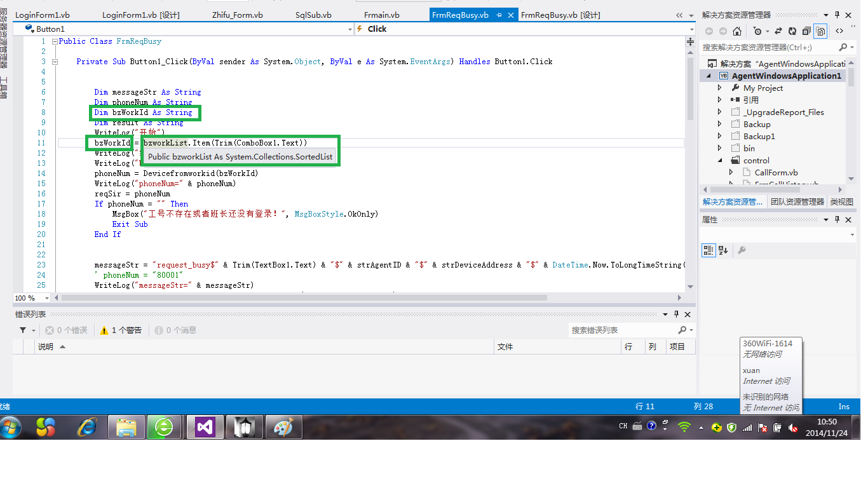Expand My Project node
Viewport: 868px width, 488px height.
coord(720,88)
